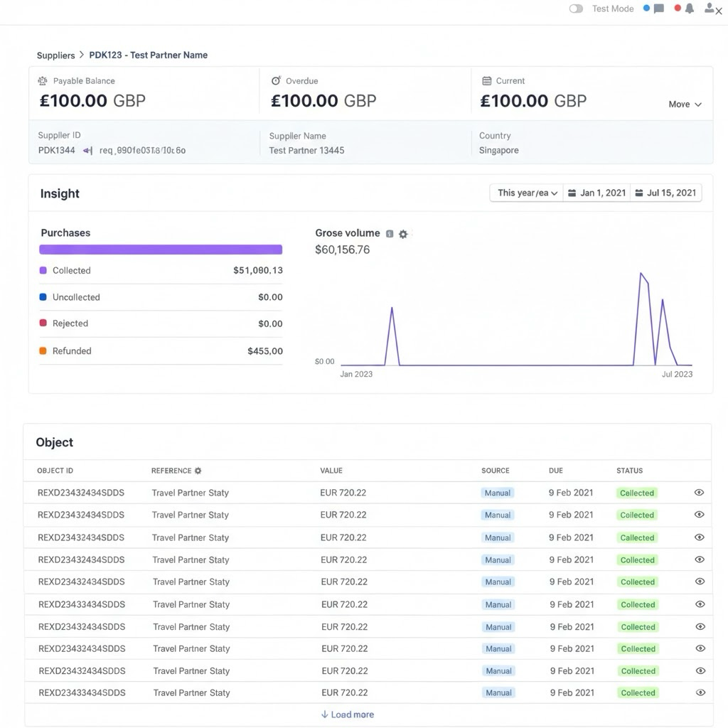Open the Jul 15, 2021 end date picker
The image size is (728, 728).
click(x=665, y=193)
